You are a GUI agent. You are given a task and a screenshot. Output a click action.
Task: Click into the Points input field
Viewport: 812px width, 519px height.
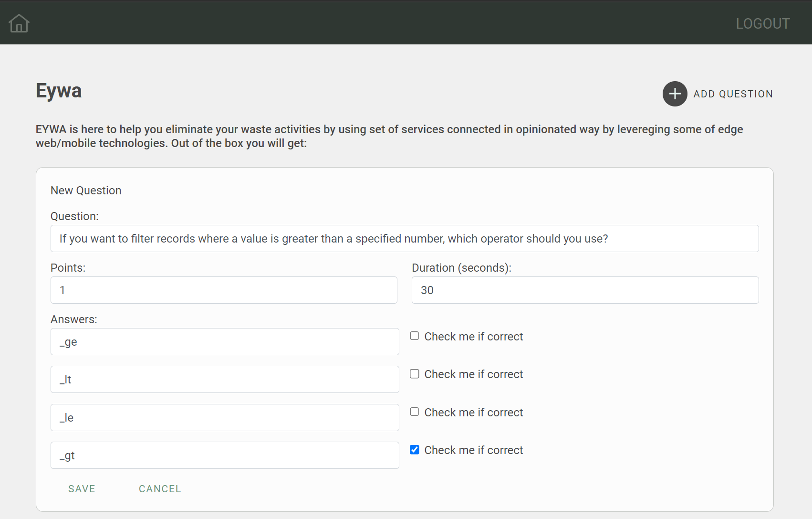pyautogui.click(x=224, y=290)
